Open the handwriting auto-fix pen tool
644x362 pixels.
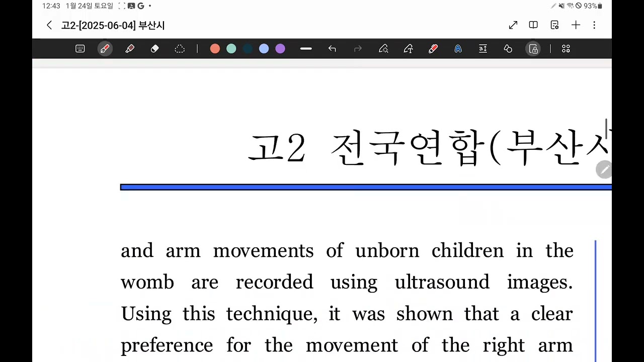(x=383, y=49)
